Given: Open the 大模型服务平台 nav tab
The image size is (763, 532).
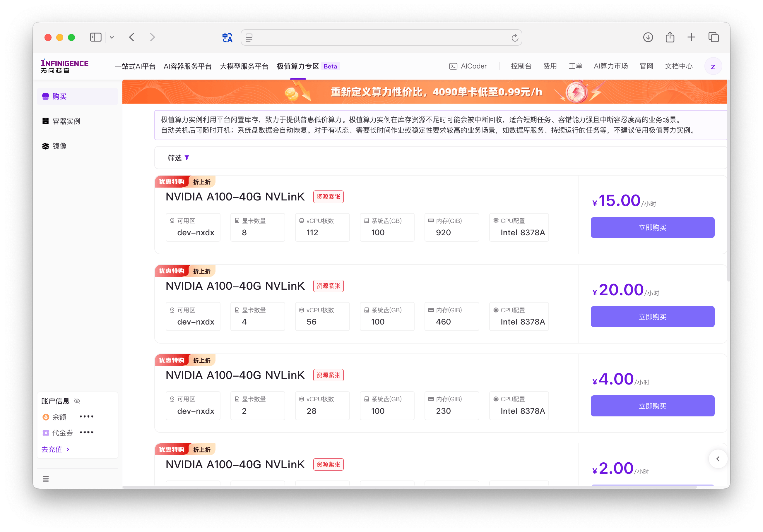Looking at the screenshot, I should (244, 66).
